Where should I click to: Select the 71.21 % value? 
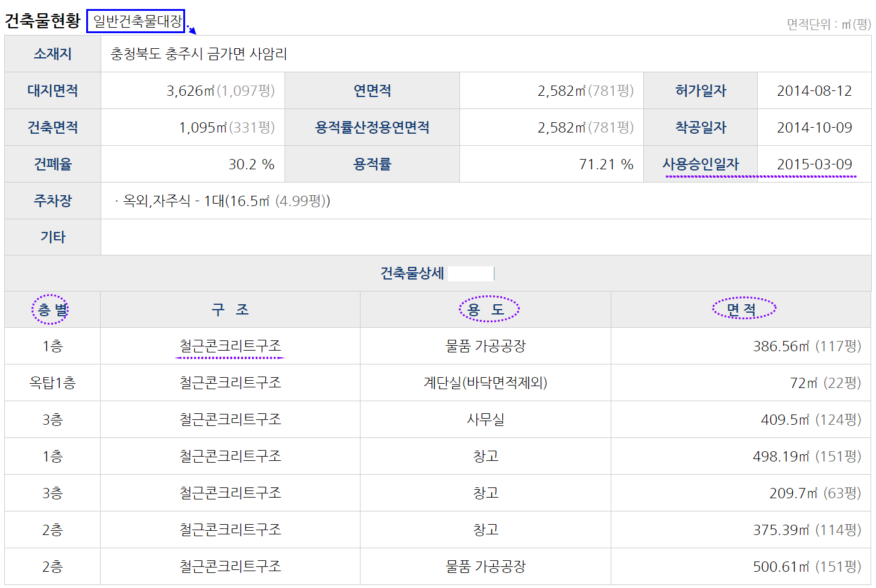point(606,164)
